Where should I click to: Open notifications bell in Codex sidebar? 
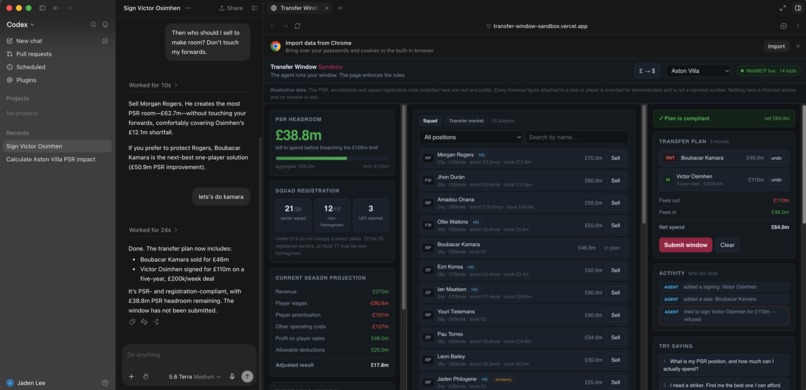[105, 24]
